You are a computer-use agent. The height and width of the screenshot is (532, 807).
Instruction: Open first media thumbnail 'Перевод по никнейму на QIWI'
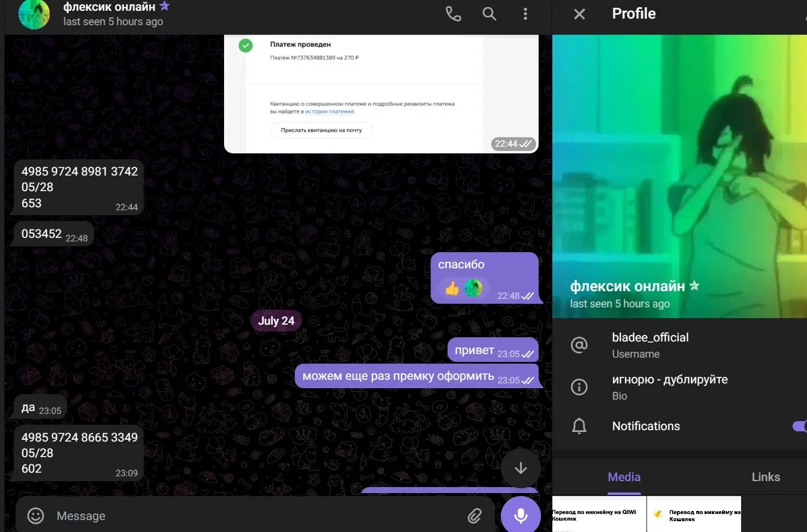coord(599,514)
